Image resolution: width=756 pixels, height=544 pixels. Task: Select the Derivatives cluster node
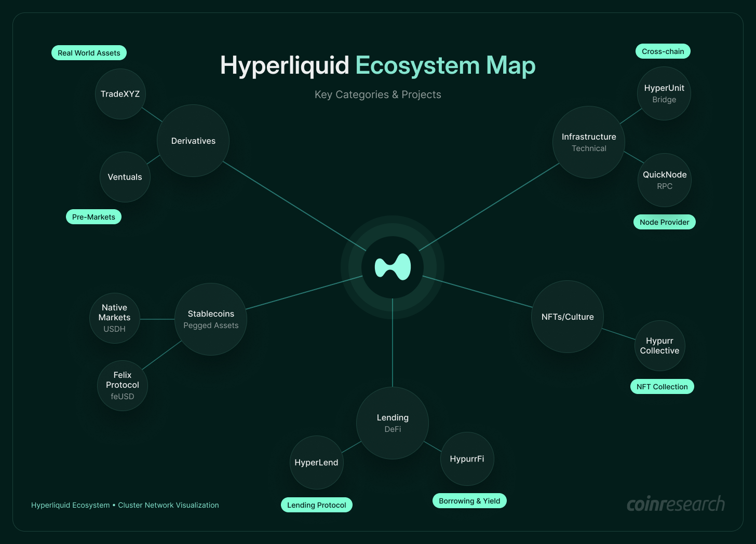(193, 141)
